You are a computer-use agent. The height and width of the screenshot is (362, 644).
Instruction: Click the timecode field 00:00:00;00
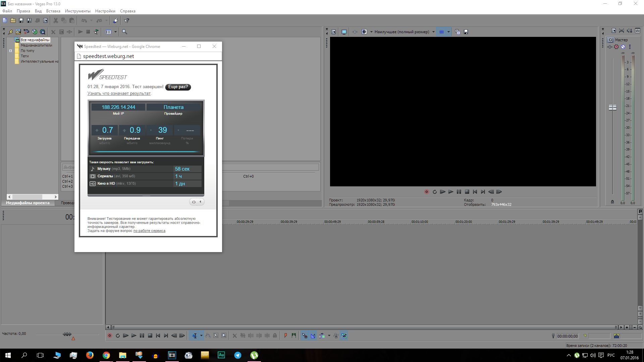point(568,336)
